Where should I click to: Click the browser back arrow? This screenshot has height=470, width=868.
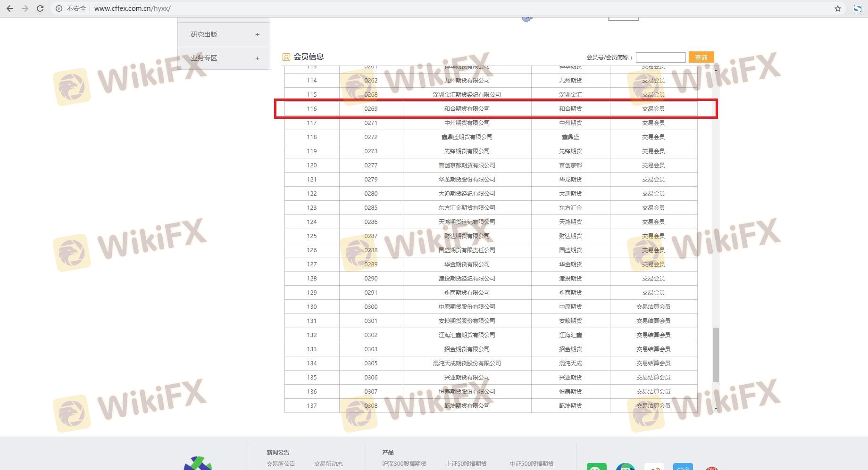pyautogui.click(x=9, y=8)
